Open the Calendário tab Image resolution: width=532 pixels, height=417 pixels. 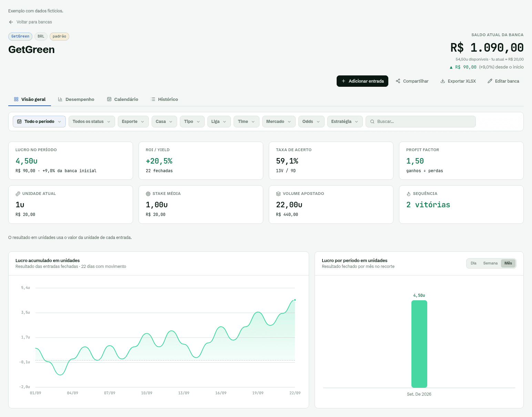click(x=123, y=99)
